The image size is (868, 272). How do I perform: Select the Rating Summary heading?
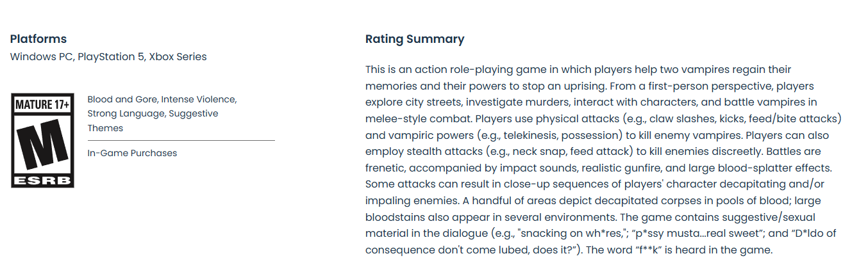[415, 39]
